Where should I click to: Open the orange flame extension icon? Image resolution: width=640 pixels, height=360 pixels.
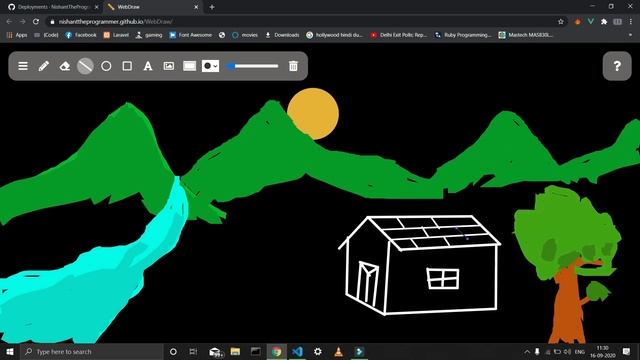pyautogui.click(x=577, y=22)
